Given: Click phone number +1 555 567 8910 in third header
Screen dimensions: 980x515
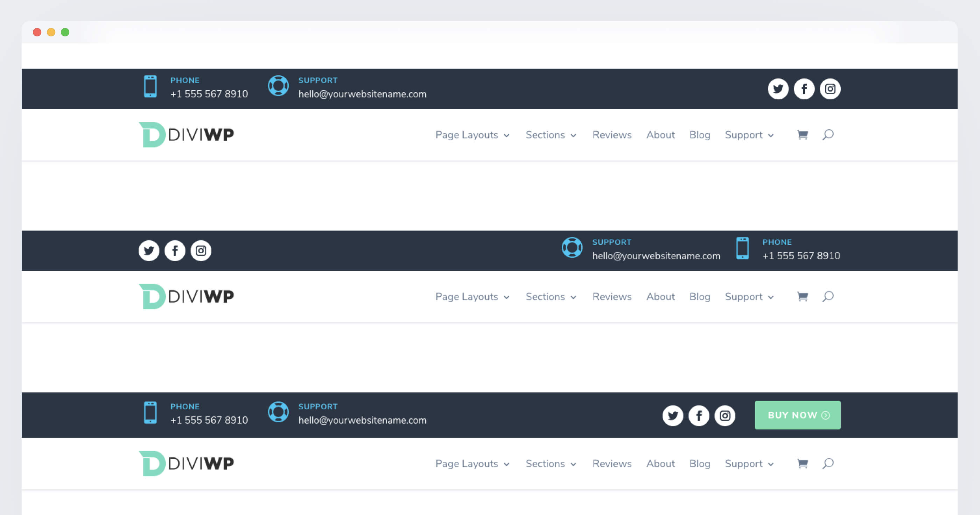Looking at the screenshot, I should 209,420.
